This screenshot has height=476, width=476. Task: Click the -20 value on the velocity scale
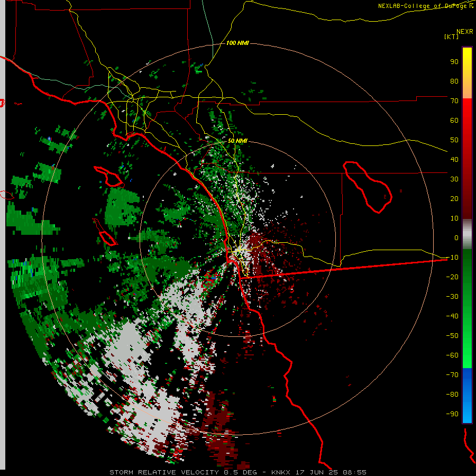452,277
